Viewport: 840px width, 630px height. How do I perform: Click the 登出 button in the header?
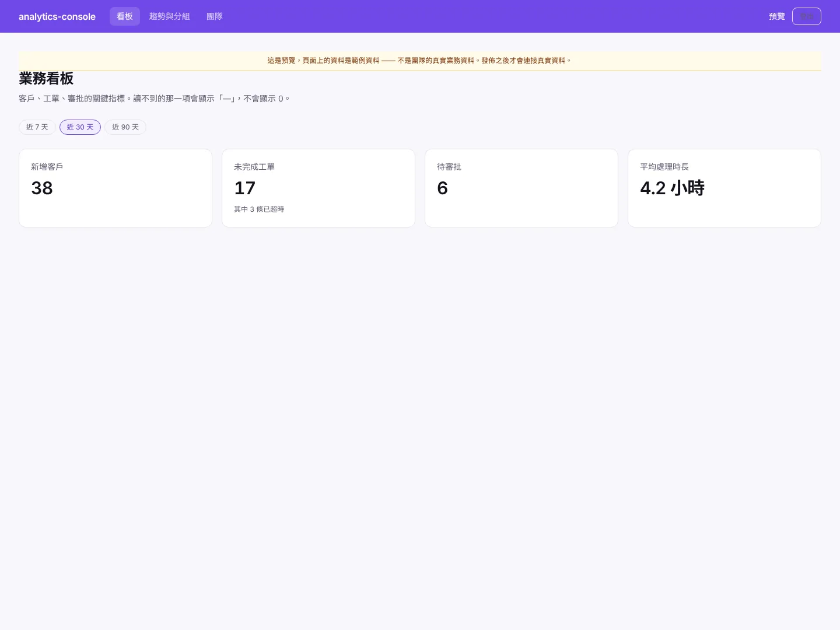tap(807, 16)
